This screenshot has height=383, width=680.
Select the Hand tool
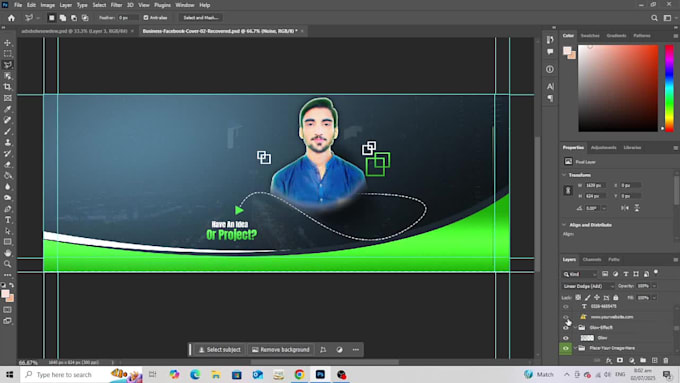[x=8, y=253]
